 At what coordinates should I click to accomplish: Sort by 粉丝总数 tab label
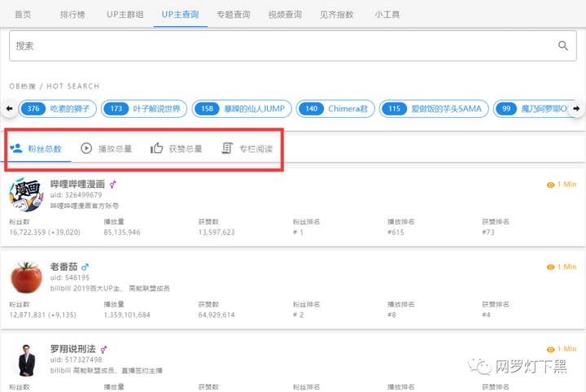45,149
